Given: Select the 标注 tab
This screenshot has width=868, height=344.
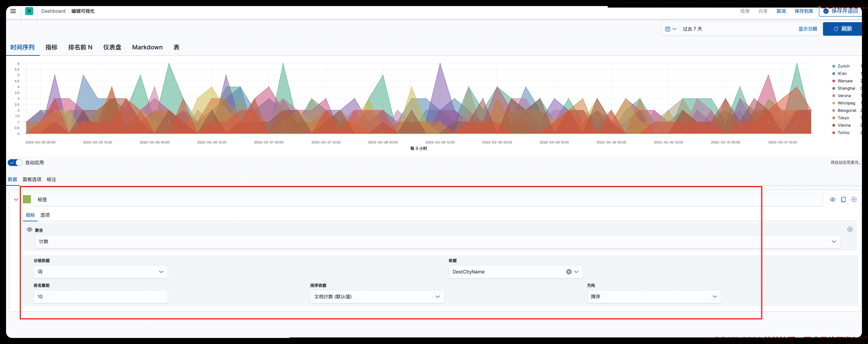Looking at the screenshot, I should tap(52, 180).
